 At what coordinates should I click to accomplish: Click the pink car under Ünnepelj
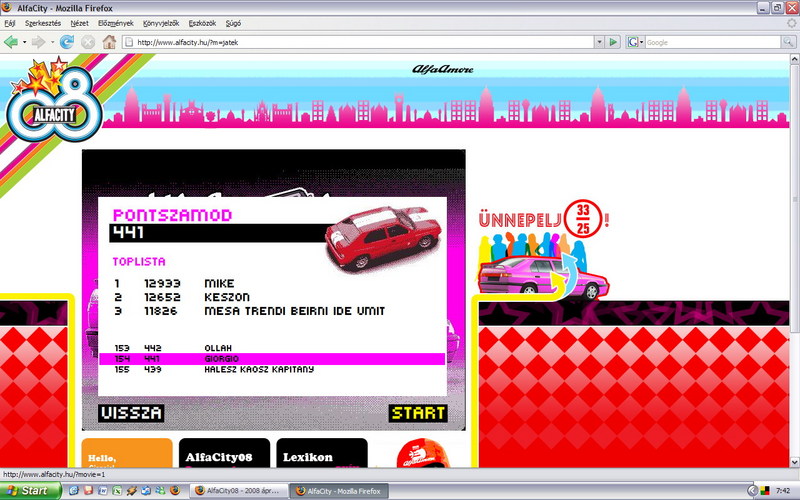click(x=543, y=277)
